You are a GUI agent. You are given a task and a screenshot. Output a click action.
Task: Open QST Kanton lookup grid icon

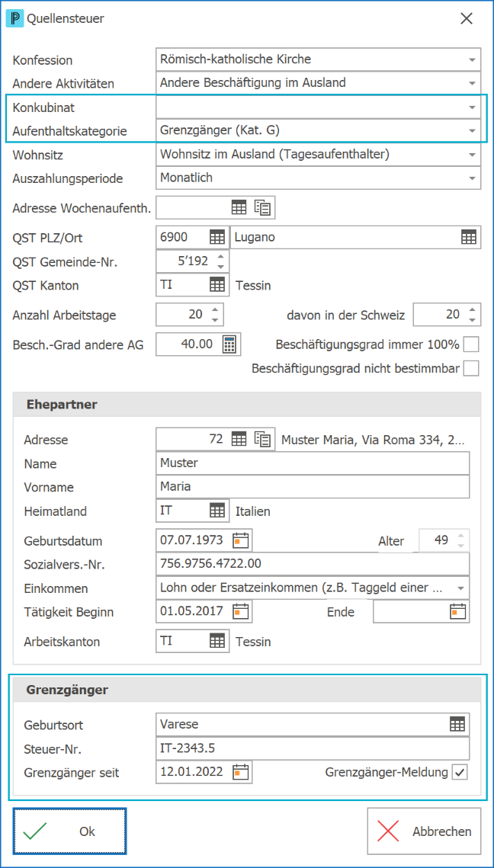217,285
